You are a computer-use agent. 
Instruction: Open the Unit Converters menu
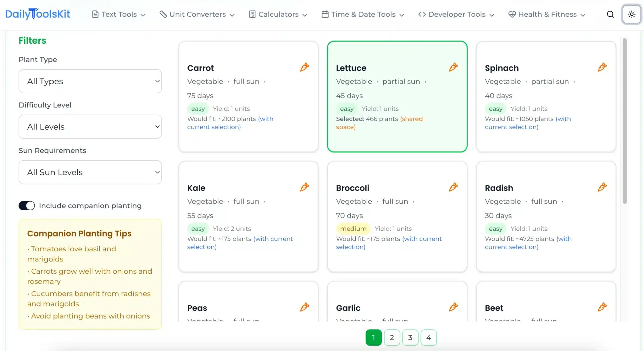point(197,14)
